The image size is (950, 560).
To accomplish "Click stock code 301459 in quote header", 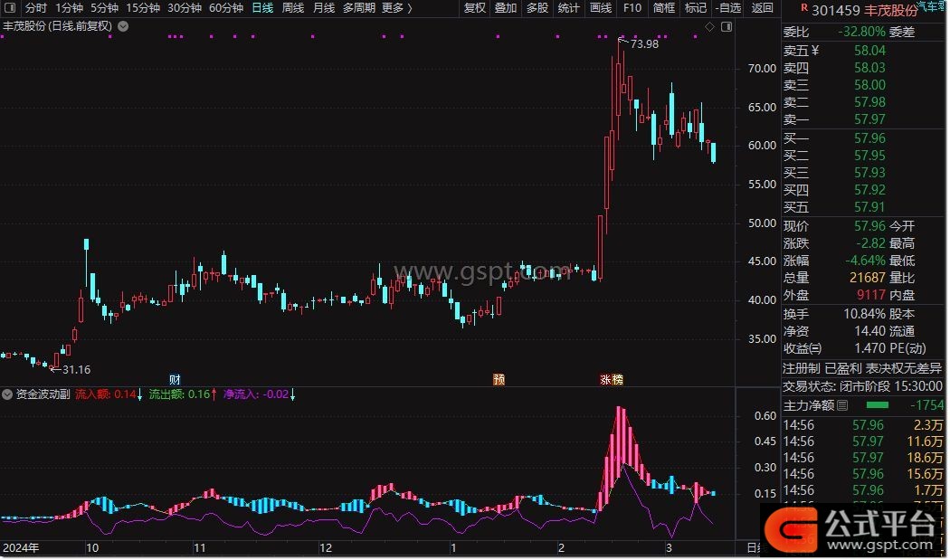I will tap(835, 10).
